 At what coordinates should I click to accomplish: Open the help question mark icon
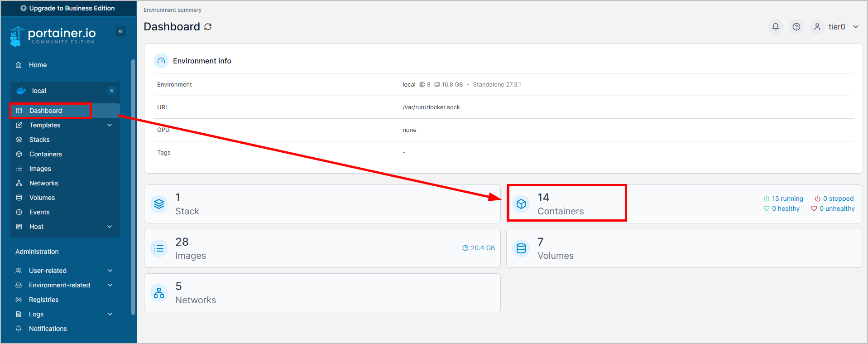click(x=796, y=27)
